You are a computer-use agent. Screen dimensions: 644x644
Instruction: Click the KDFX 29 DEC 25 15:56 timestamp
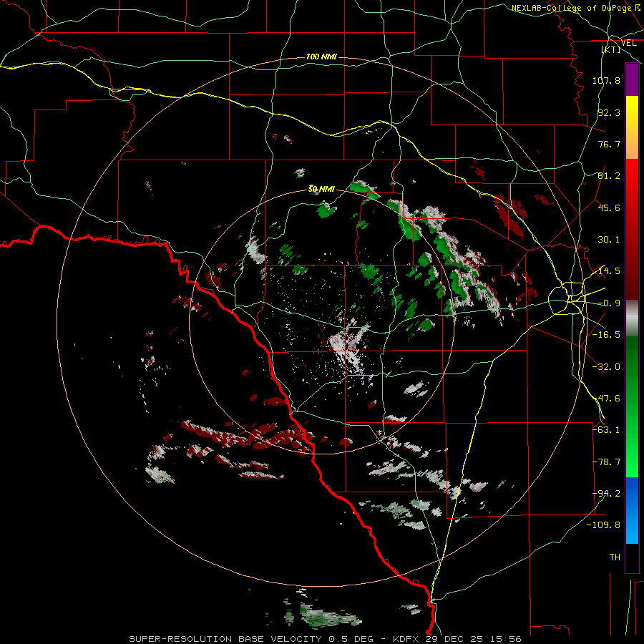tap(457, 639)
